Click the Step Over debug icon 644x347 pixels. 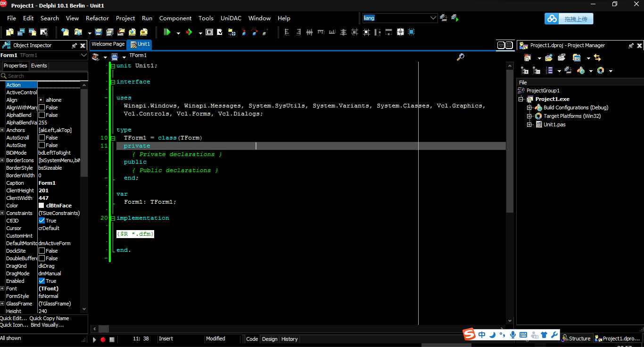point(255,32)
